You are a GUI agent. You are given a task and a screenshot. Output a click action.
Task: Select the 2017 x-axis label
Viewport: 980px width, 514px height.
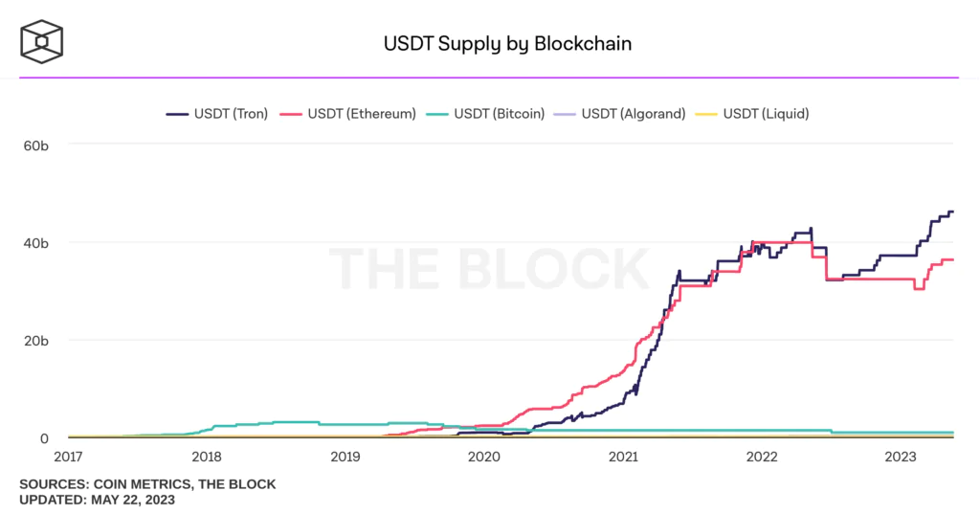(68, 457)
